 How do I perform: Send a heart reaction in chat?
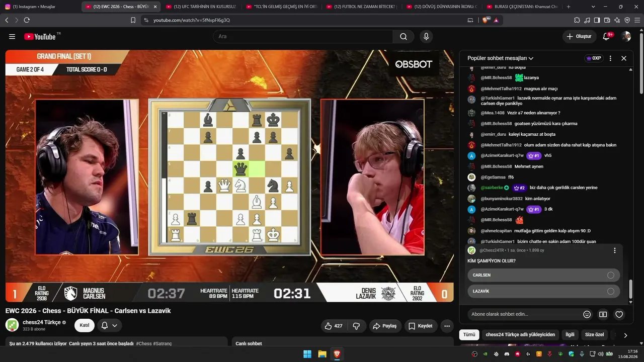(619, 314)
